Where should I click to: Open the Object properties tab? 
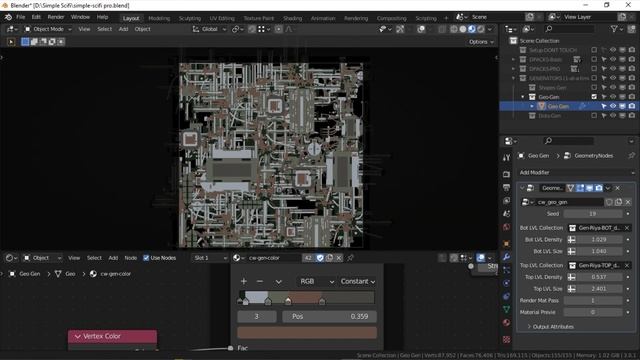pos(507,244)
